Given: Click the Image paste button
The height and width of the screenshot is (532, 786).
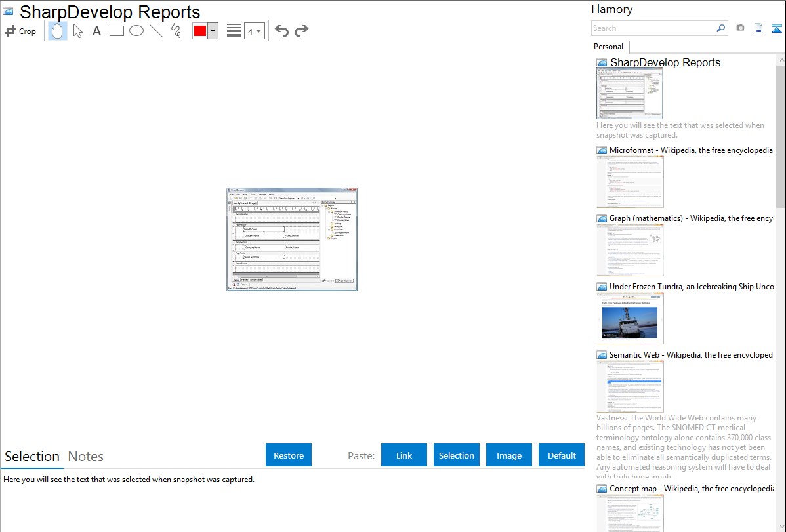Looking at the screenshot, I should tap(509, 455).
